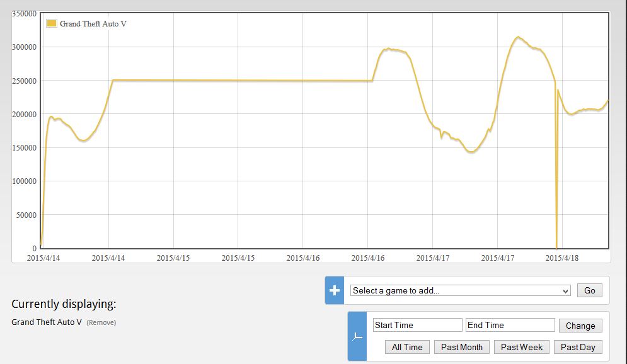Click the blue time range axis icon
Image resolution: width=627 pixels, height=364 pixels.
[x=357, y=336]
